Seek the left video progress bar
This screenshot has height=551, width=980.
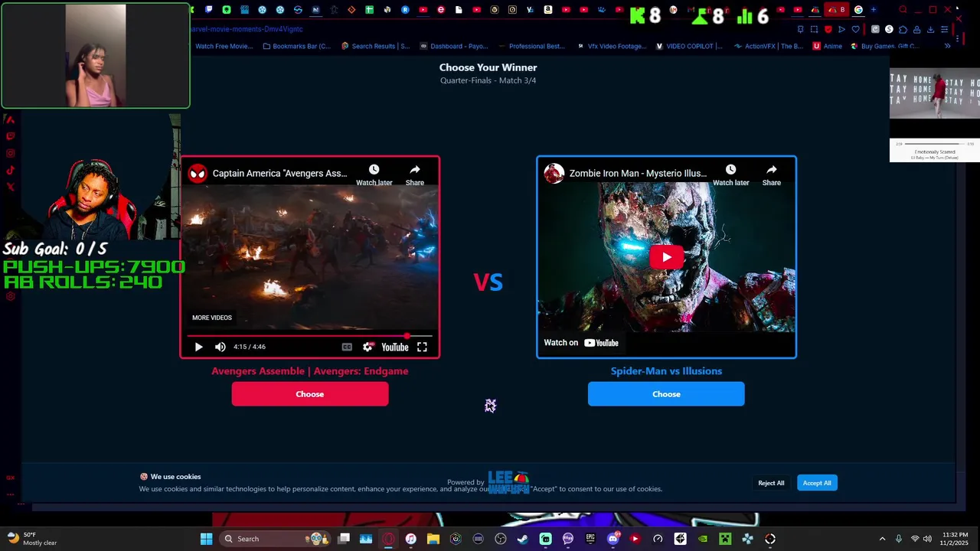point(310,335)
